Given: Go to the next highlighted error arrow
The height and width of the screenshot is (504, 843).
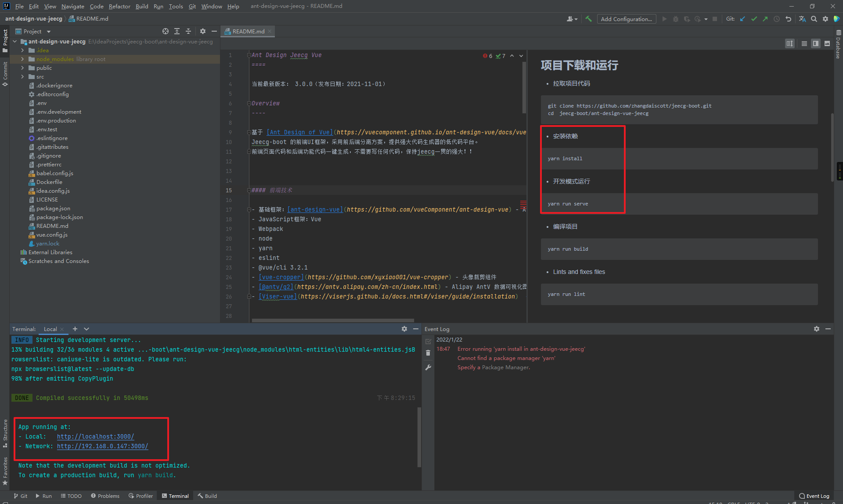Looking at the screenshot, I should coord(521,56).
